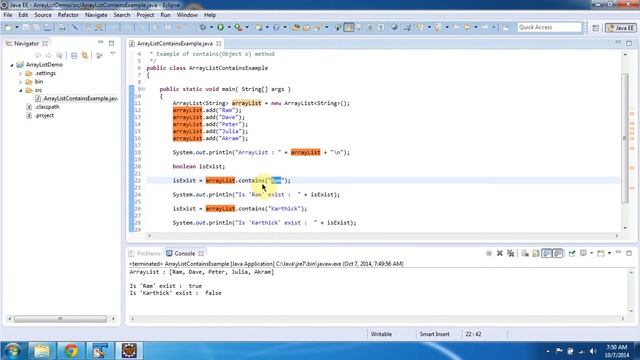
Task: Click Open Console icon
Action: 601,253
